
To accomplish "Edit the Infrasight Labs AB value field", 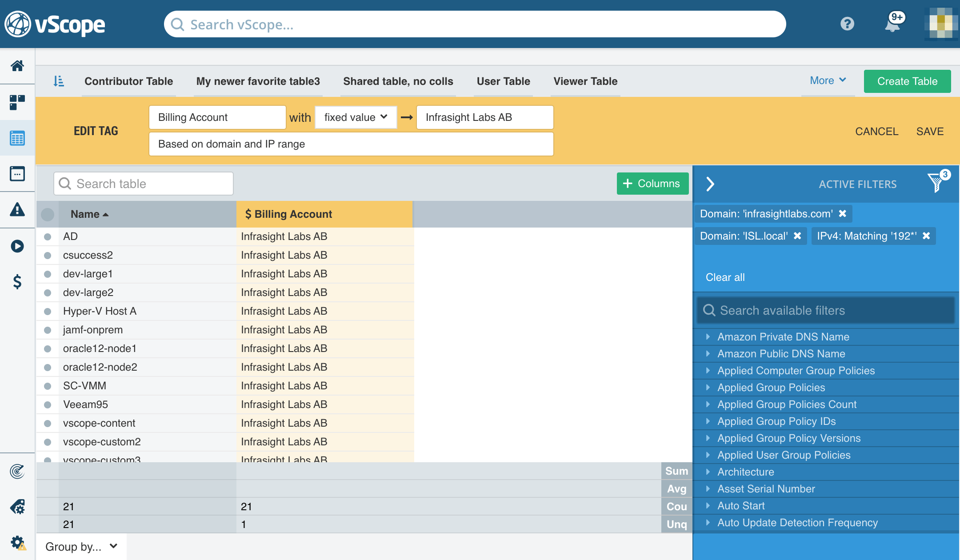I will [485, 117].
